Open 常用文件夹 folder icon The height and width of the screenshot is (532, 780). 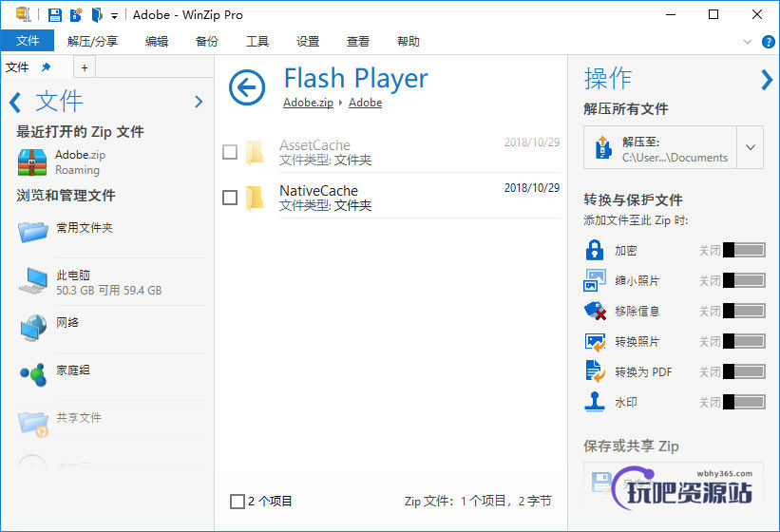click(33, 231)
